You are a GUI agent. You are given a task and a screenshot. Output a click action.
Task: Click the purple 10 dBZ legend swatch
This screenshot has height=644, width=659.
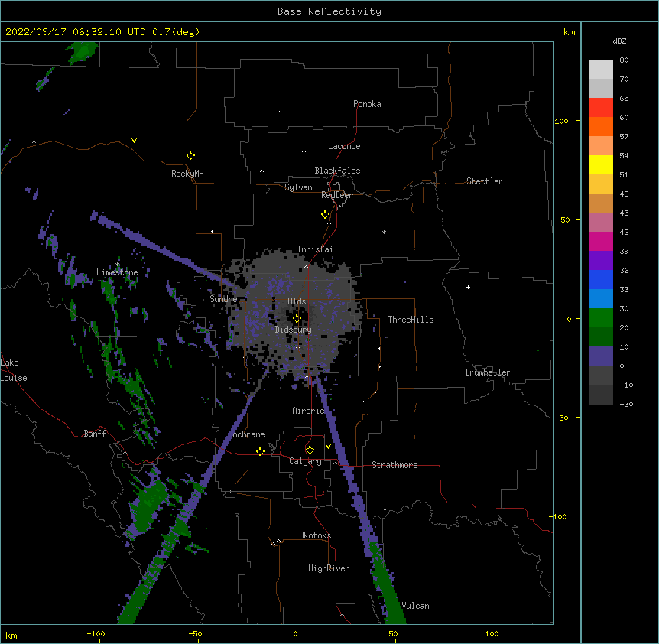601,356
